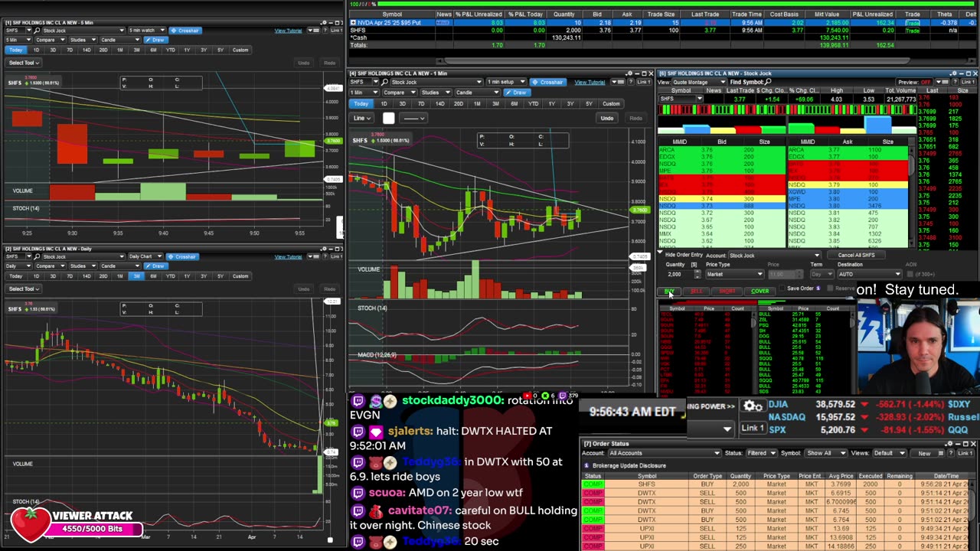Open the Account Stock Jock dropdown

point(773,256)
